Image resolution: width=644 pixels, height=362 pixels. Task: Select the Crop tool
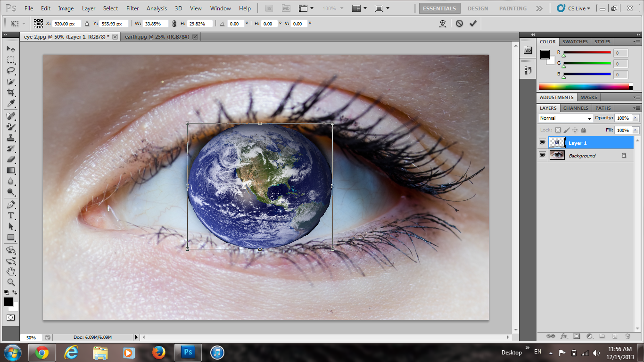10,92
